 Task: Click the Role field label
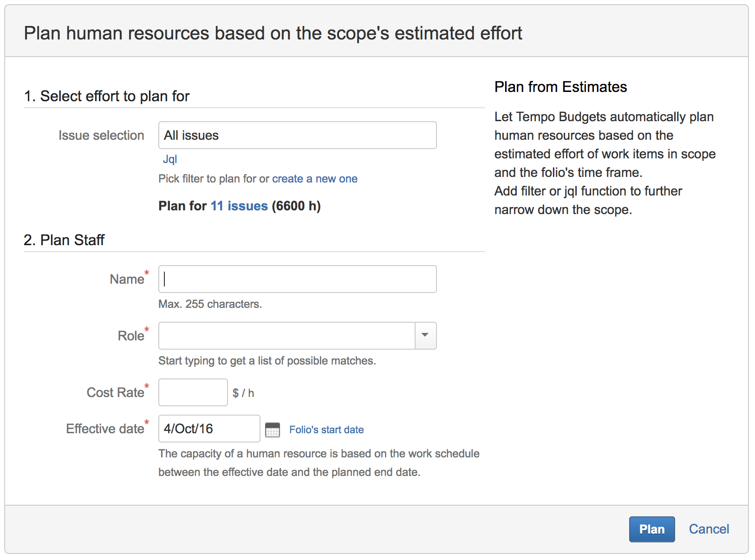coord(131,336)
